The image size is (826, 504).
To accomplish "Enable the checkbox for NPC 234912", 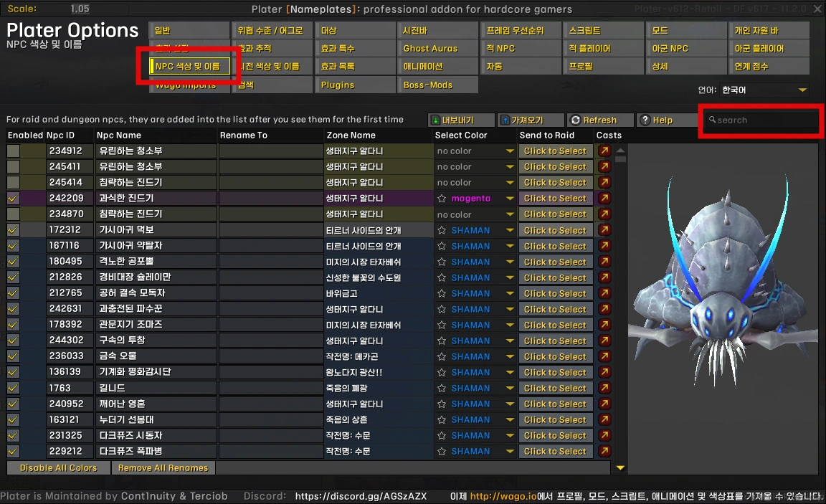I will [13, 151].
